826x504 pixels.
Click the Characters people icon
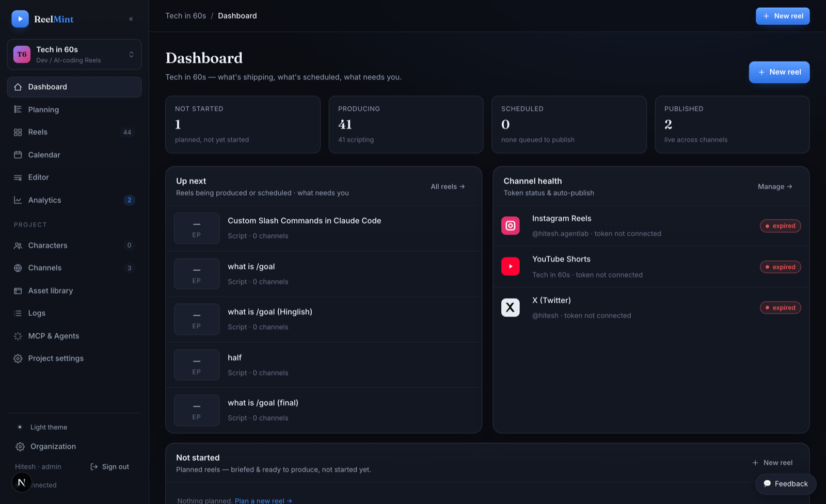(x=18, y=246)
